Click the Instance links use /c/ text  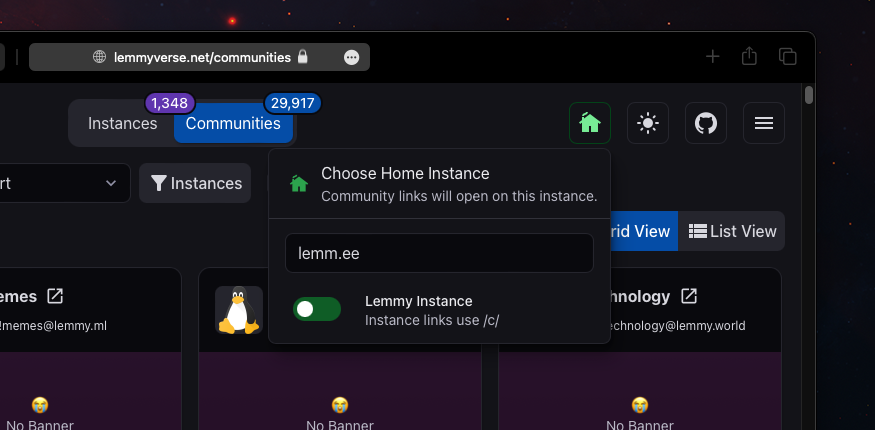pyautogui.click(x=432, y=320)
